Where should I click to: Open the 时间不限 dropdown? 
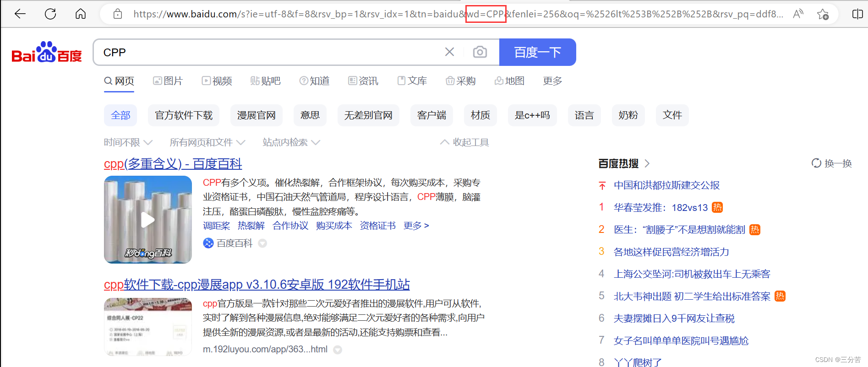[128, 142]
